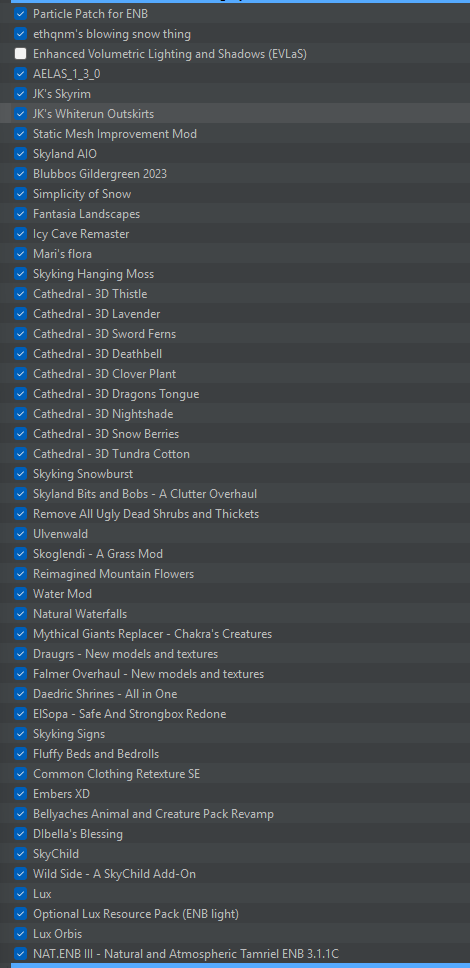The height and width of the screenshot is (968, 470).
Task: Toggle Embers XD checkbox off
Action: click(20, 793)
